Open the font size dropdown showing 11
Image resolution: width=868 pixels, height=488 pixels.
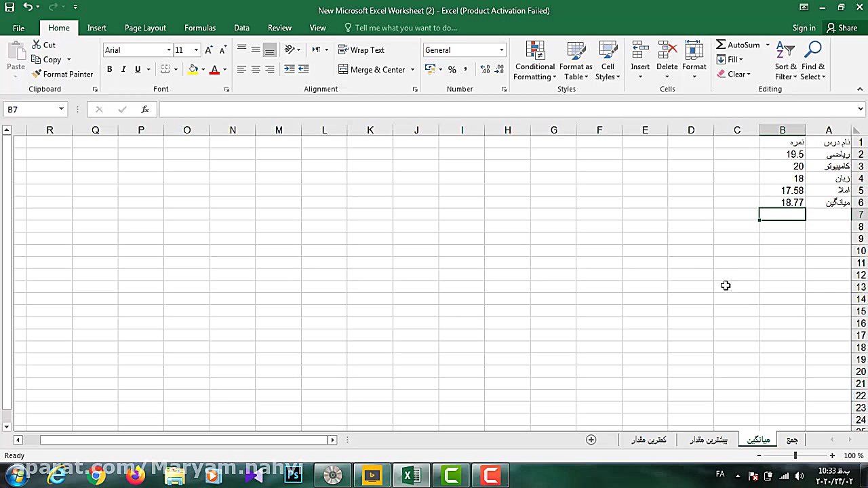196,50
